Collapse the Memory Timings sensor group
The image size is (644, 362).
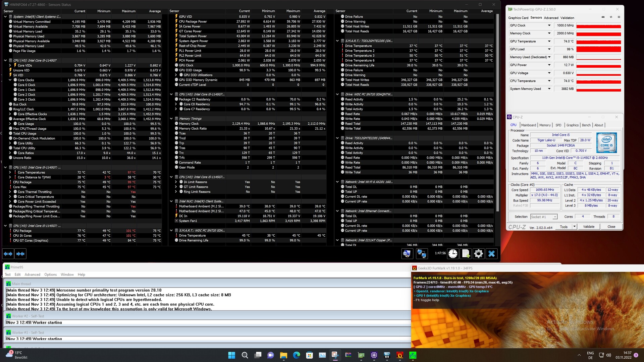pyautogui.click(x=171, y=119)
